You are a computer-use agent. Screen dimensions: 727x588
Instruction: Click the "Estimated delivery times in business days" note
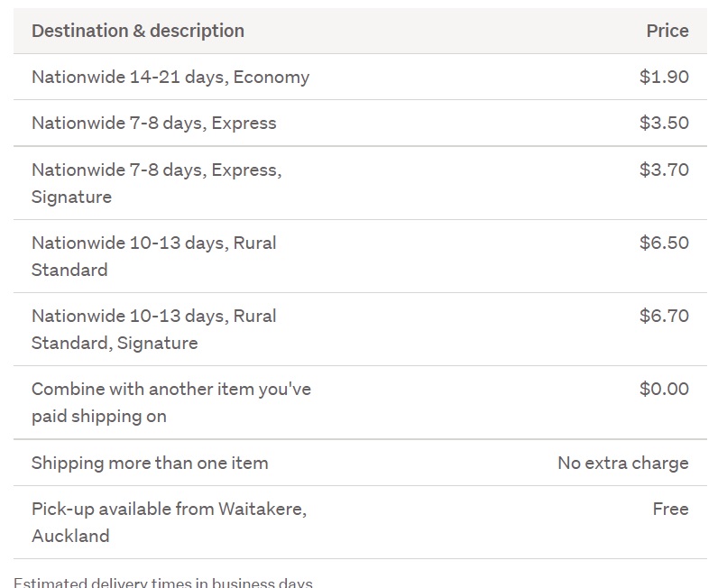click(163, 582)
